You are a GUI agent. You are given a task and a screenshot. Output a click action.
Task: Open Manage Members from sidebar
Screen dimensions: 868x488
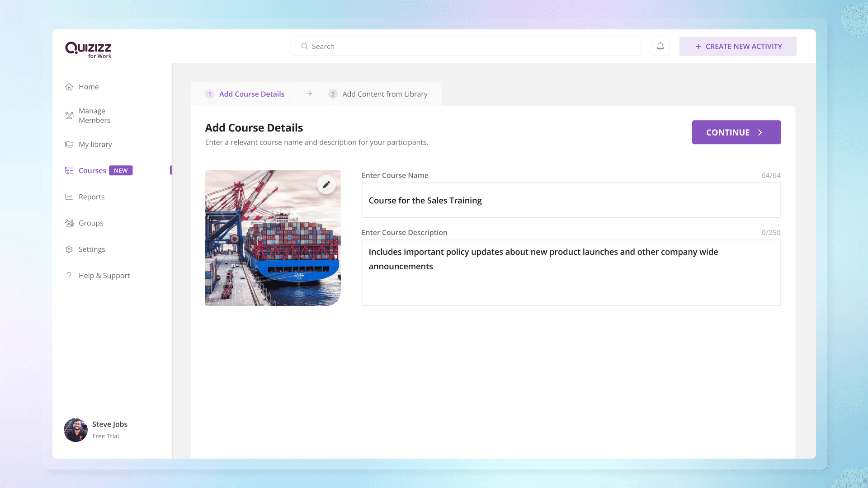pos(94,116)
